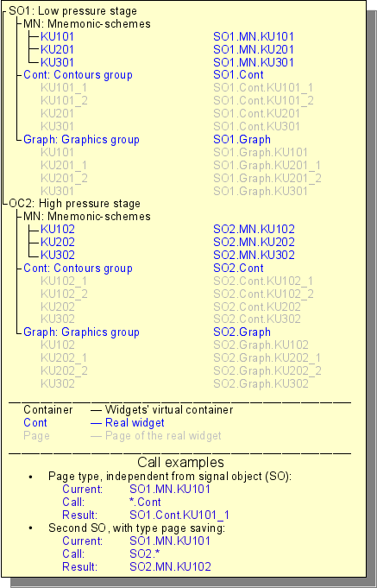
Task: Click gray 'SO1.Cont.KU301' address
Action: coord(257,126)
